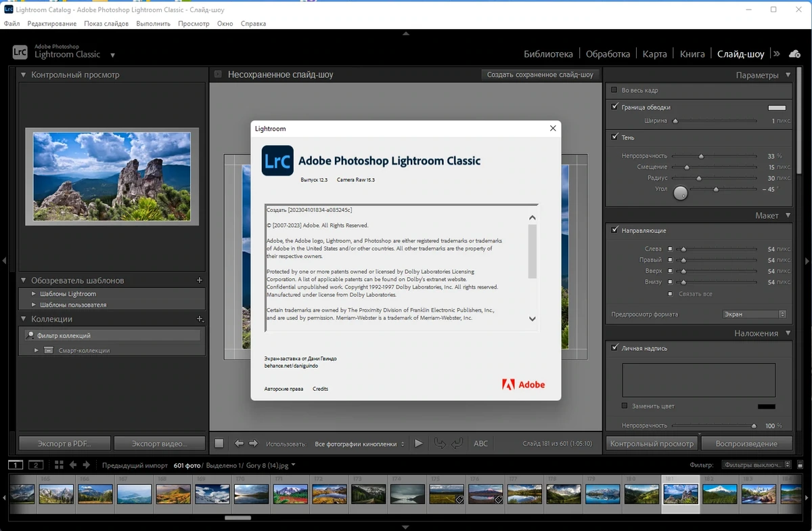The width and height of the screenshot is (812, 531).
Task: Collapse left panel group arrow
Action: (5, 260)
